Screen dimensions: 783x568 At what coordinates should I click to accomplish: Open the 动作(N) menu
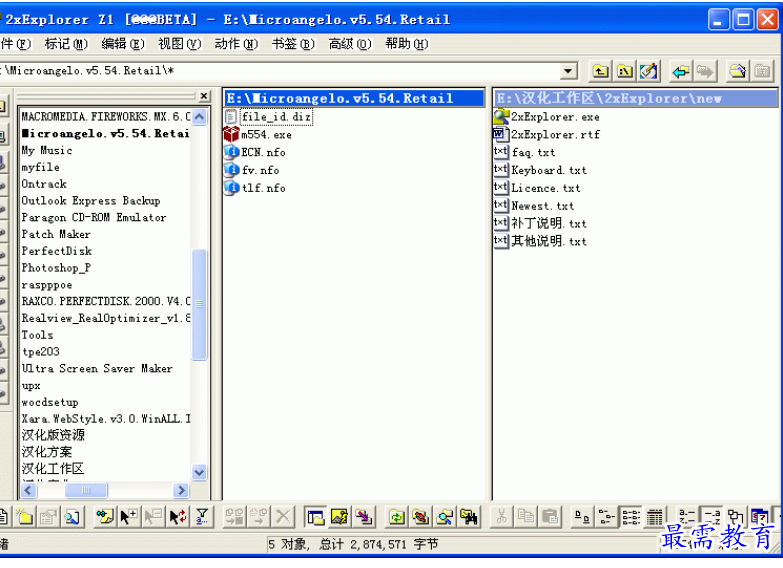pyautogui.click(x=236, y=44)
